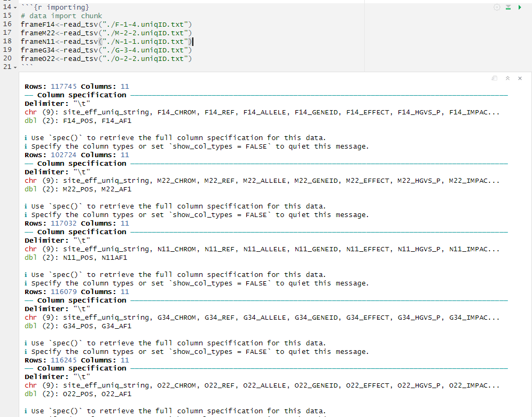Click the O22_EFFECT column name
Image resolution: width=532 pixels, height=417 pixels.
(x=367, y=385)
